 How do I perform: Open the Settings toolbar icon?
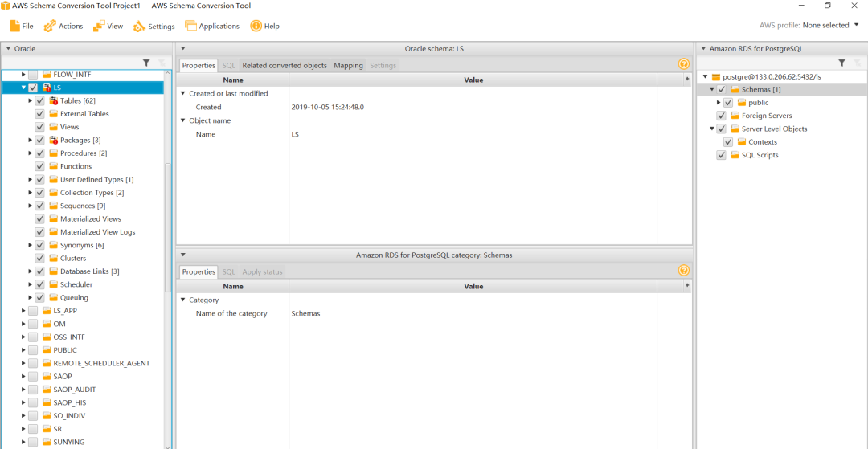pos(139,26)
